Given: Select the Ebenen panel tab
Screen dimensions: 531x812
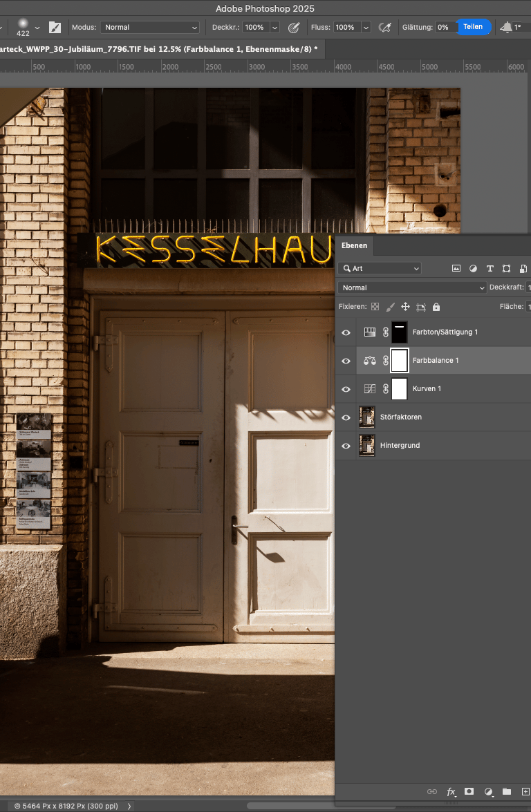Looking at the screenshot, I should 354,245.
